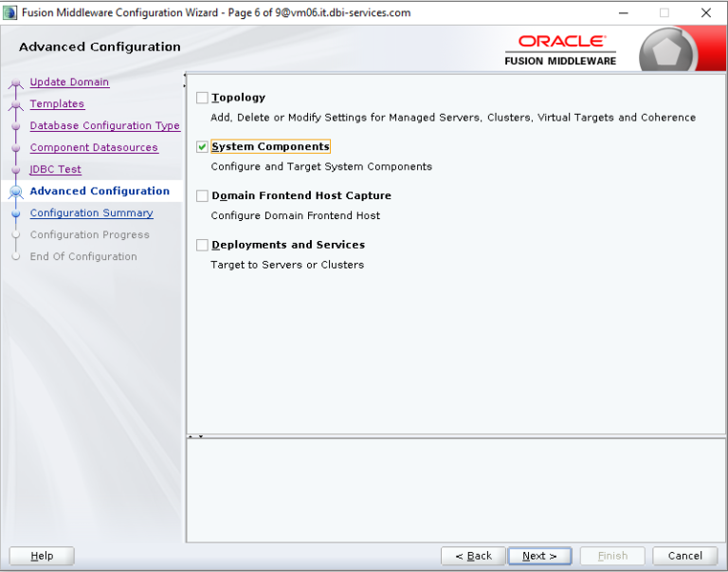Navigate to Component Datasources step
Screen dimensions: 728x572
tap(94, 148)
